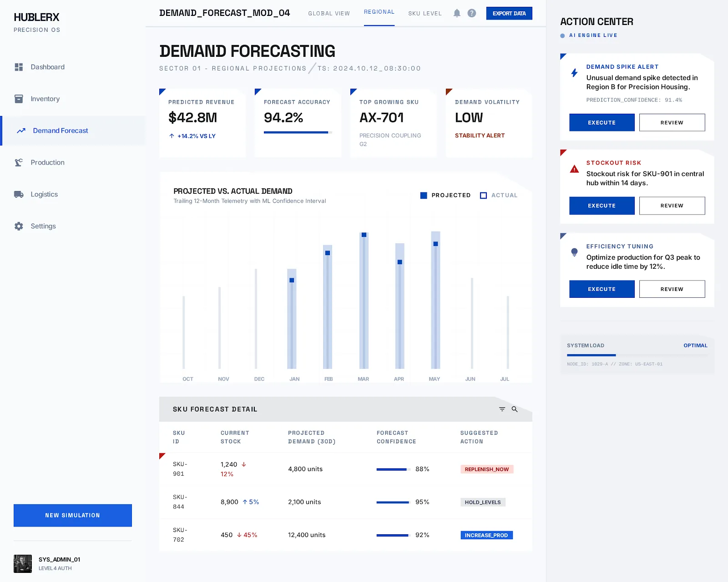728x582 pixels.
Task: Execute the Demand Spike Alert action
Action: (x=602, y=123)
